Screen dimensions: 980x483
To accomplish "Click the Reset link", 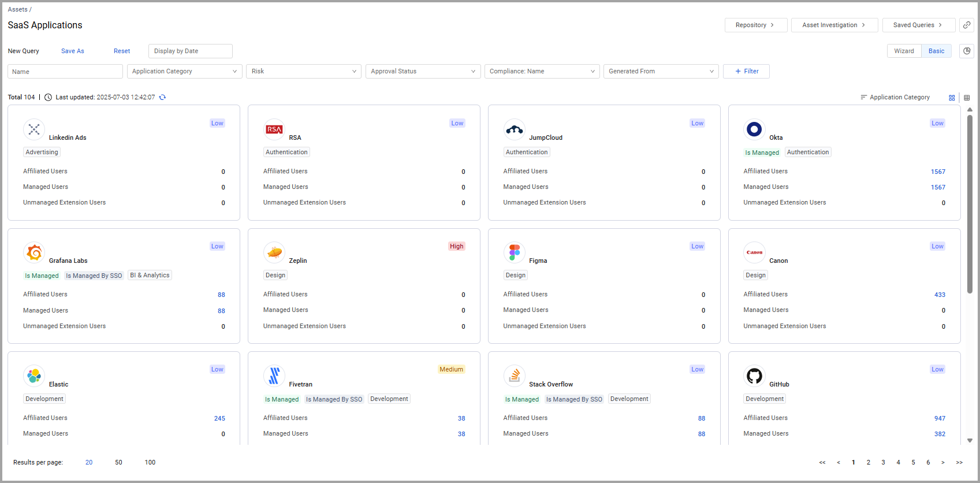I will tap(122, 51).
